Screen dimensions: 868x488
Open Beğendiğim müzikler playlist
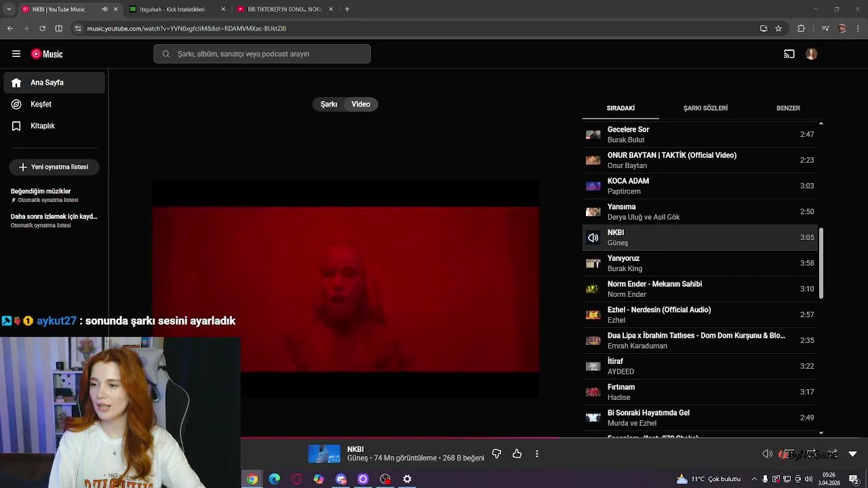(x=54, y=195)
